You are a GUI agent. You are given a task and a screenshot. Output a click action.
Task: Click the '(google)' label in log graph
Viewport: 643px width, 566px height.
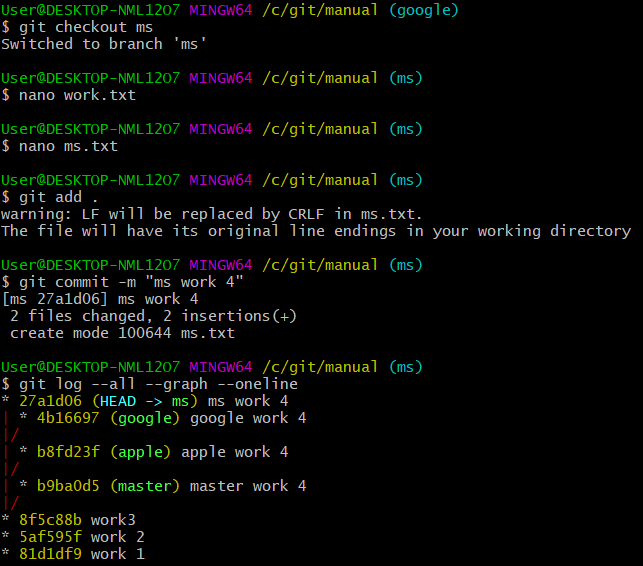145,418
